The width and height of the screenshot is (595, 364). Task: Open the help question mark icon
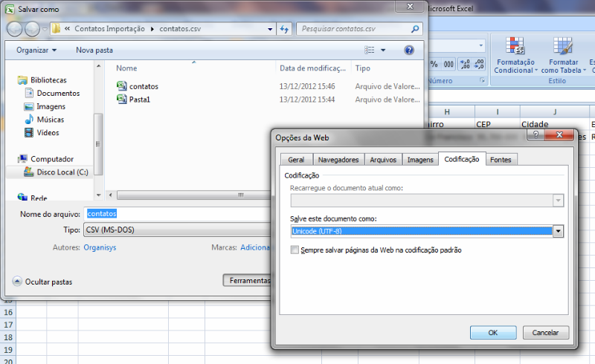point(409,50)
